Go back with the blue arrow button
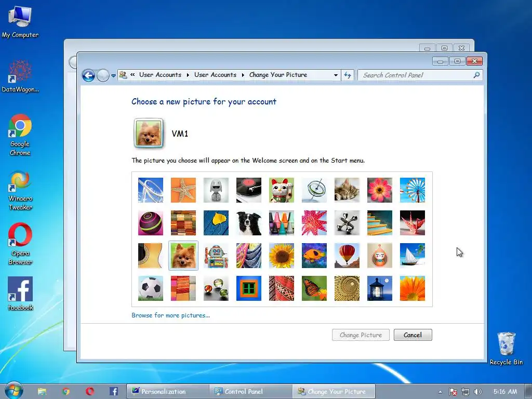This screenshot has width=532, height=399. (x=88, y=75)
